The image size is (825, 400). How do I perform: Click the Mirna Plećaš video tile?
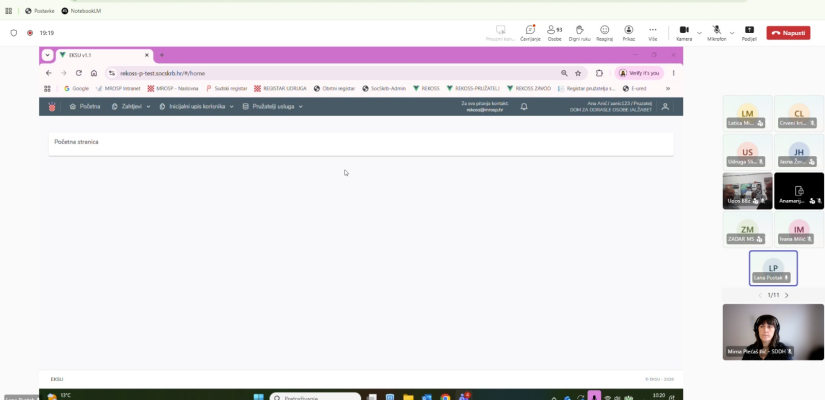[773, 332]
